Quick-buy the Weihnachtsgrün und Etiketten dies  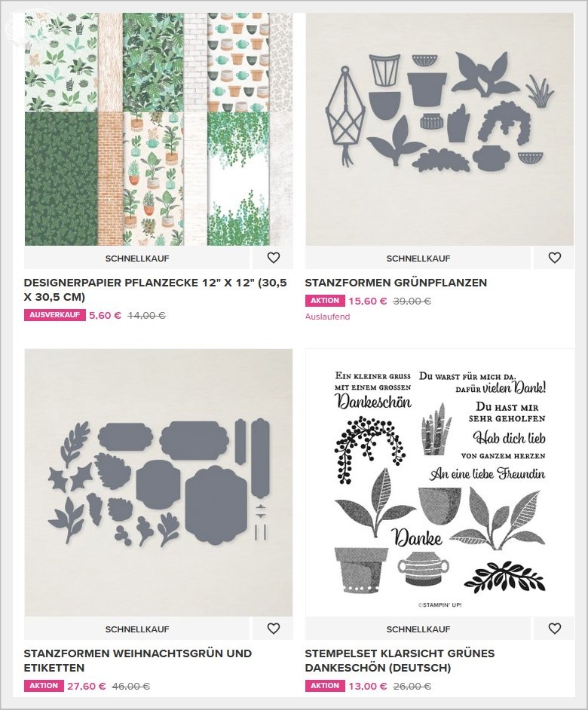pyautogui.click(x=136, y=629)
